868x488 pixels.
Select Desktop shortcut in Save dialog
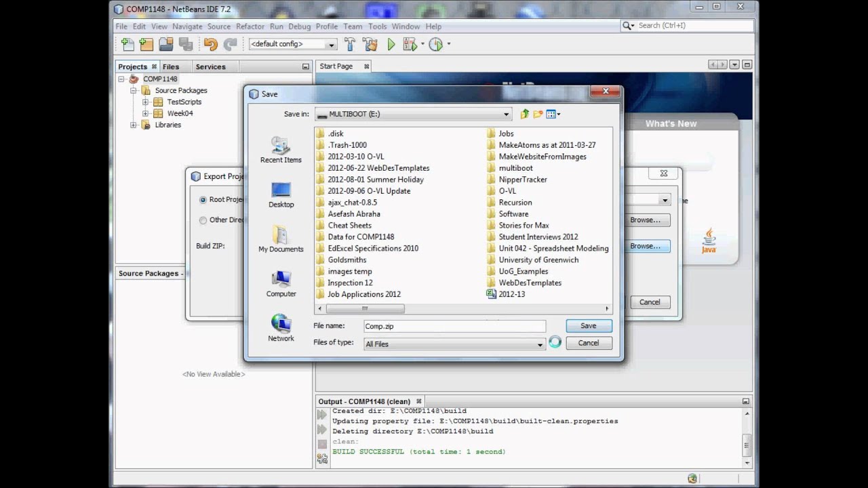(x=281, y=195)
